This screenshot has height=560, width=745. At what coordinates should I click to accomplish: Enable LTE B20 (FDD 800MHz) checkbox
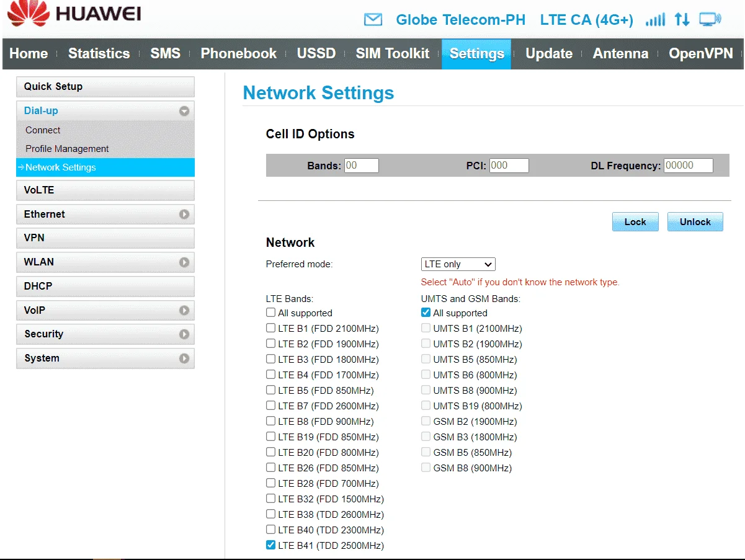270,452
